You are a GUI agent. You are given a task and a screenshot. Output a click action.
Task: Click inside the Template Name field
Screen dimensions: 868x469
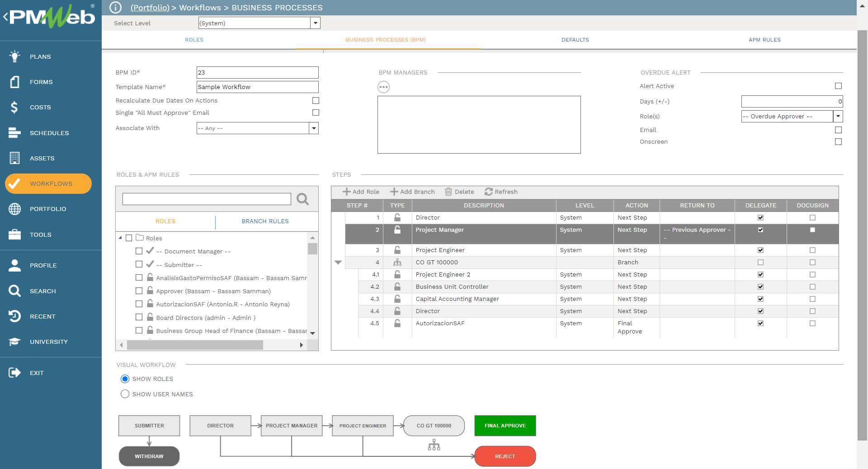click(257, 87)
